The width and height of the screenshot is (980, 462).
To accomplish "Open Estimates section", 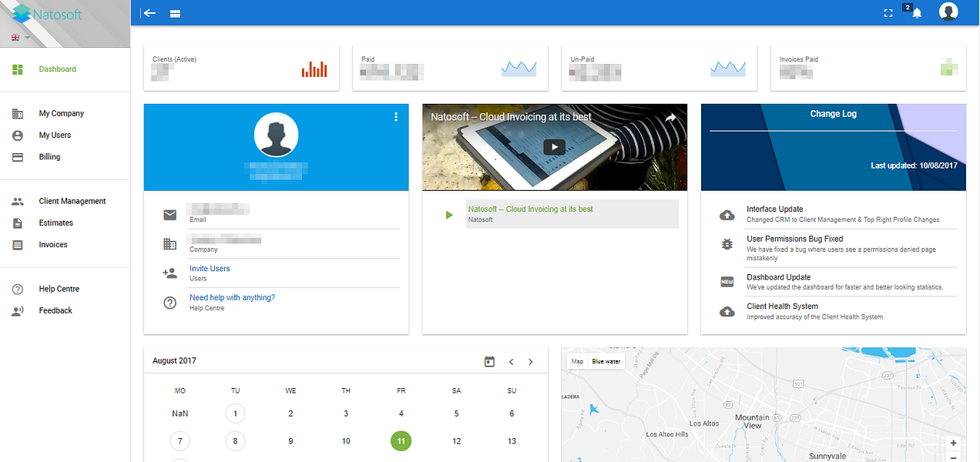I will [56, 223].
